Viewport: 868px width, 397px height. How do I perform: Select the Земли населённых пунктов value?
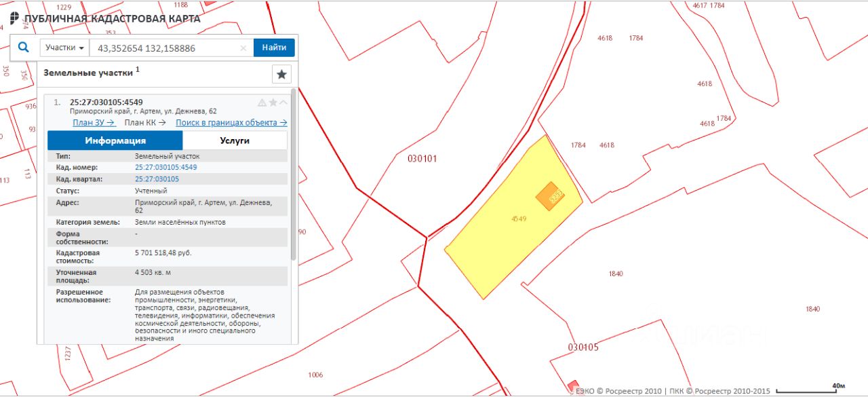pyautogui.click(x=180, y=222)
